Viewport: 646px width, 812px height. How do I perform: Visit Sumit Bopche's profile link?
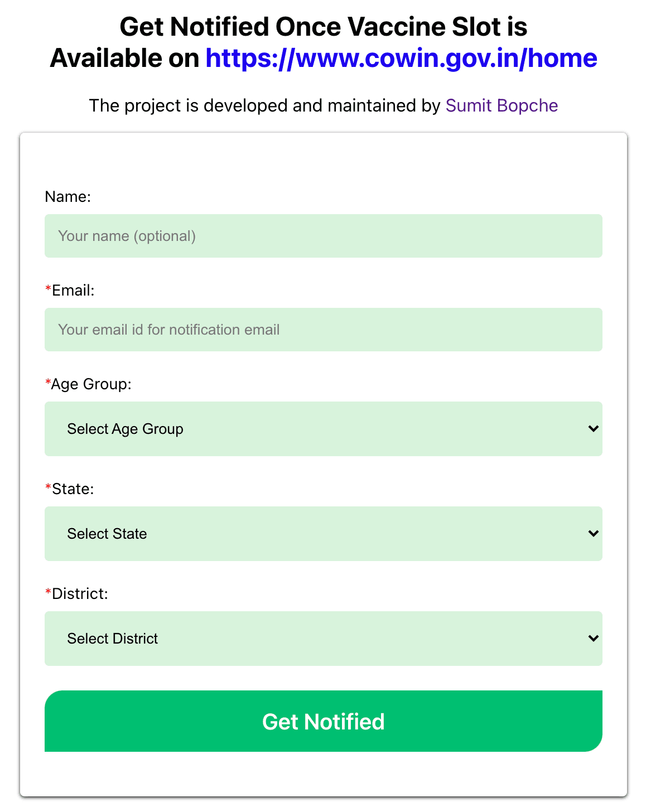502,105
